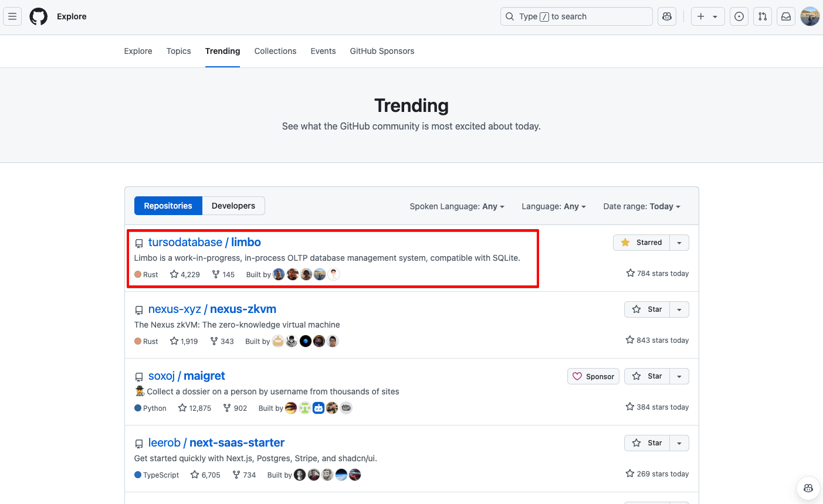823x504 pixels.
Task: Click last contributor avatar of limbo
Action: coord(333,274)
